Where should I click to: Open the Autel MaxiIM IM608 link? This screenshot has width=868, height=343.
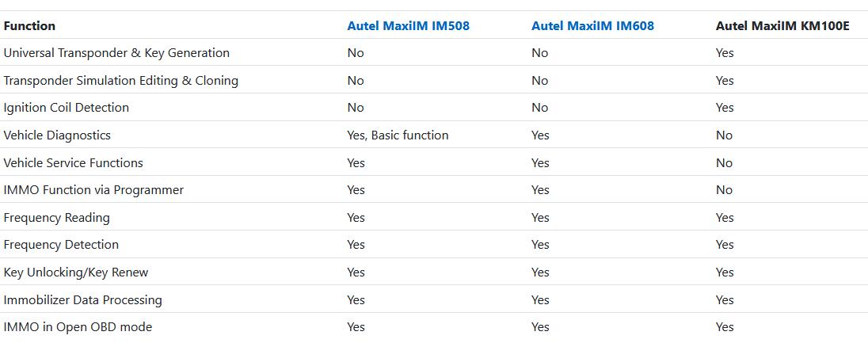coord(592,25)
